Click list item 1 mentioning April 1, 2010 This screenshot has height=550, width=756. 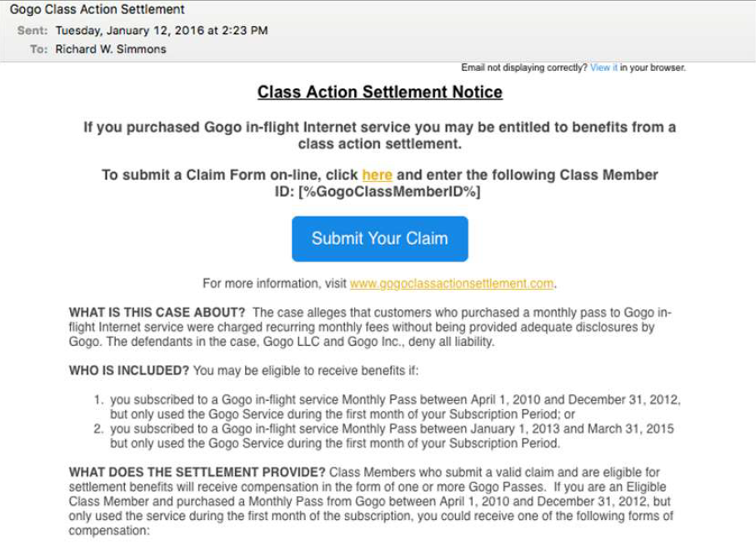[x=387, y=407]
